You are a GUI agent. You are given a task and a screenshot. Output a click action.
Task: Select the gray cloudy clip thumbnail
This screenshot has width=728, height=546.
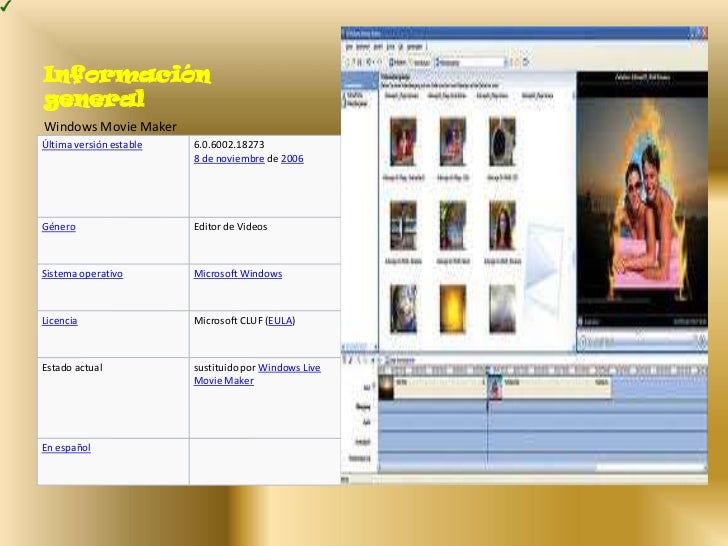point(502,309)
